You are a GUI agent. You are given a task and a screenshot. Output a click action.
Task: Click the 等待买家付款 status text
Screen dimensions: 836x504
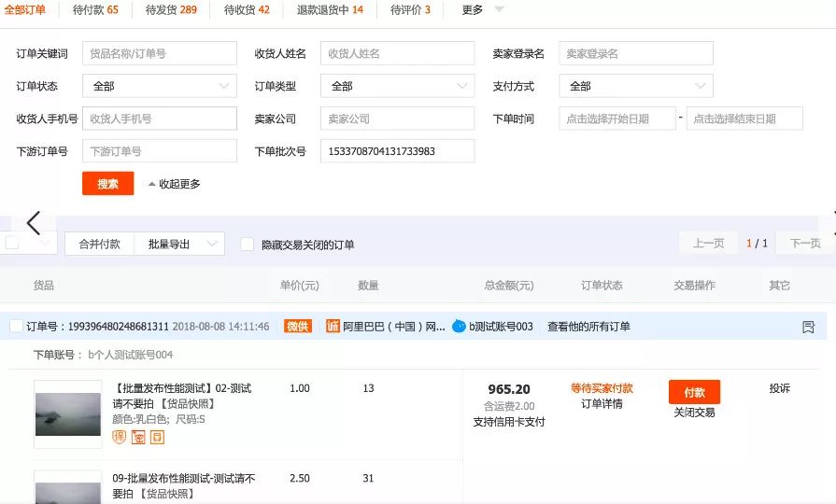tap(602, 388)
